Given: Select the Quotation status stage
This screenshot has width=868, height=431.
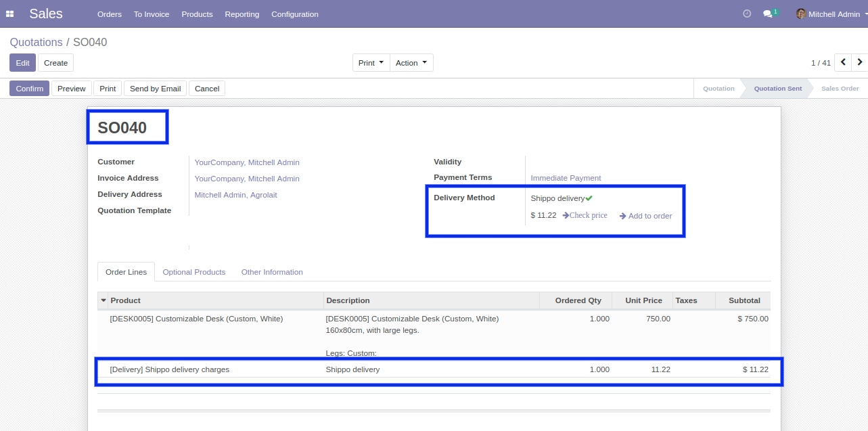Looking at the screenshot, I should click(718, 89).
